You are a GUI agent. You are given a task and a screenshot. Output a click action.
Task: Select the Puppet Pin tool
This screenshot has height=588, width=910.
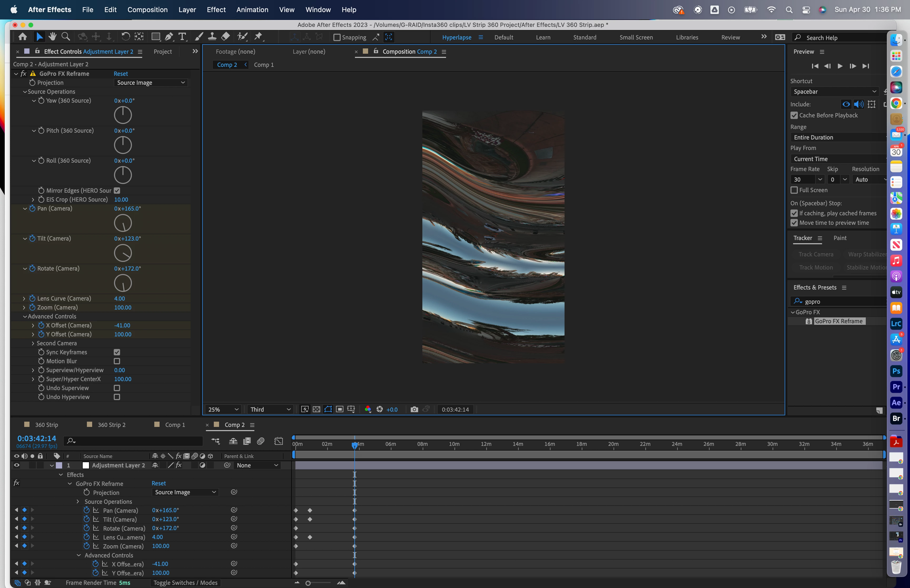point(259,37)
